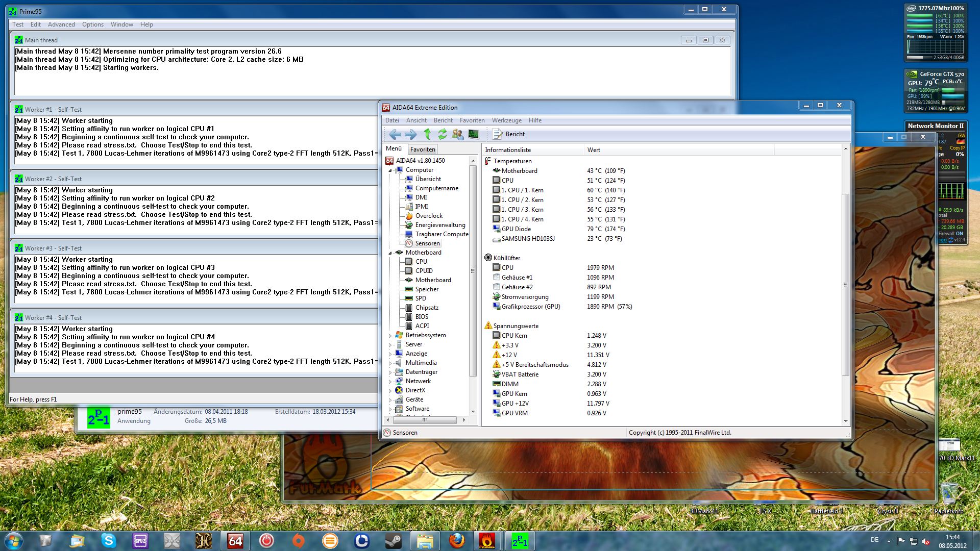Open the monitor diagnostics toolbar icon
This screenshot has width=980, height=551.
click(474, 134)
